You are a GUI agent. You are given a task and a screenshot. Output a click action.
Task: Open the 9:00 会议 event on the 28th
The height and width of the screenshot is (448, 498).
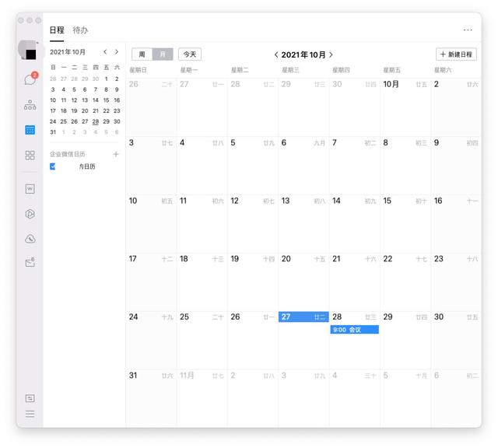(x=354, y=330)
